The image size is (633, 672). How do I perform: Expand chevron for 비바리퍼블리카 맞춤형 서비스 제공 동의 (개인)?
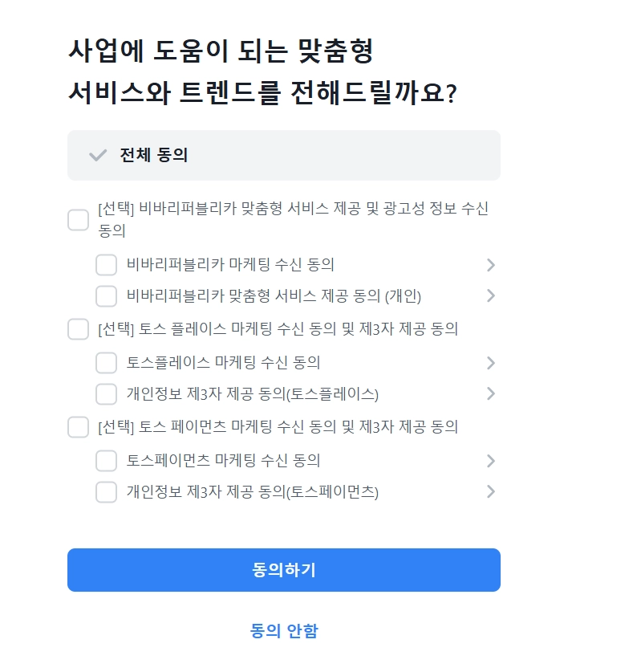coord(491,296)
